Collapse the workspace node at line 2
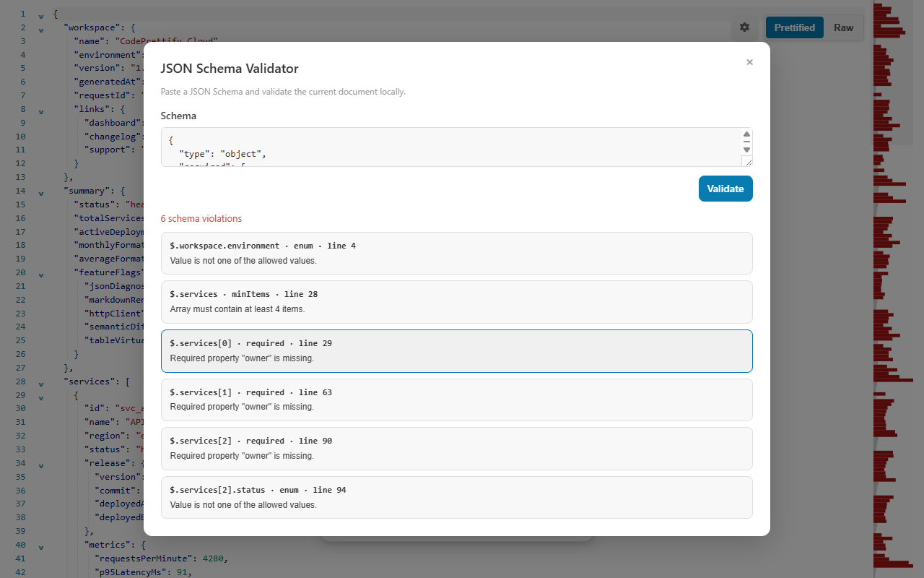This screenshot has height=578, width=924. [x=41, y=30]
